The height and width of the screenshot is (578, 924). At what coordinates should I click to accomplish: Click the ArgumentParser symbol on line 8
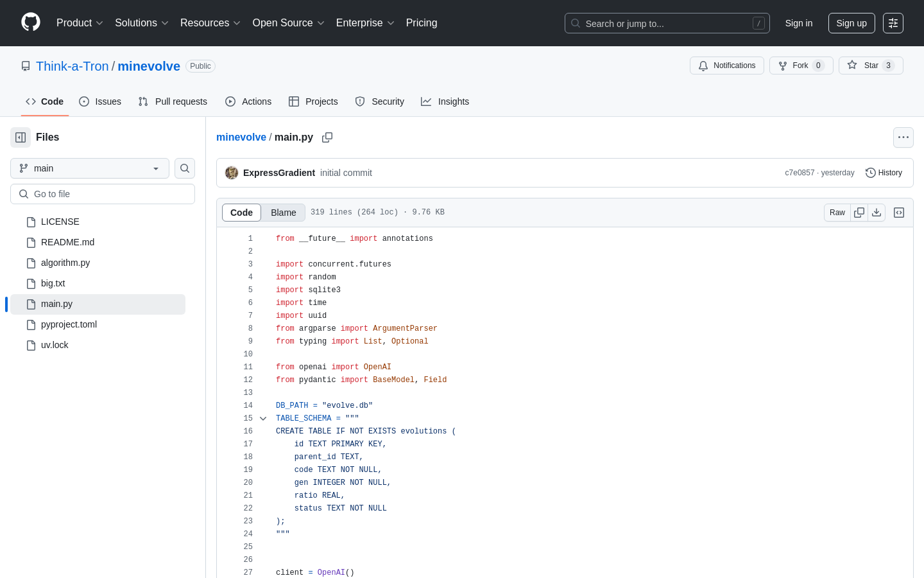405,328
